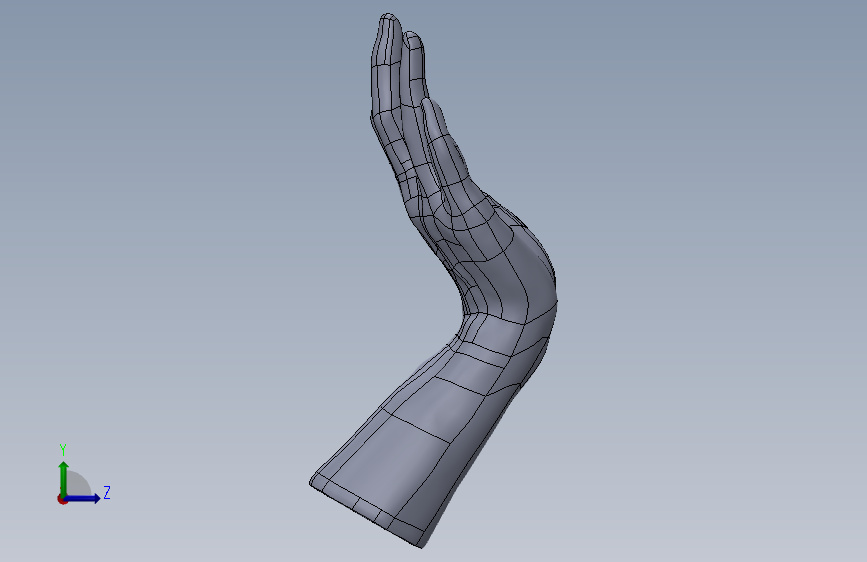Click the red X axis origin dot on the triad
Viewport: 867px width, 562px height.
(62, 499)
